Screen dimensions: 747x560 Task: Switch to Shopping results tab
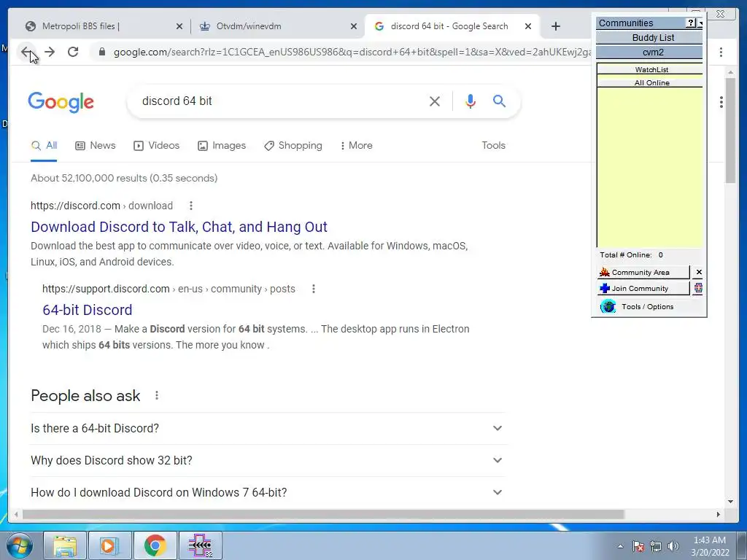point(293,146)
